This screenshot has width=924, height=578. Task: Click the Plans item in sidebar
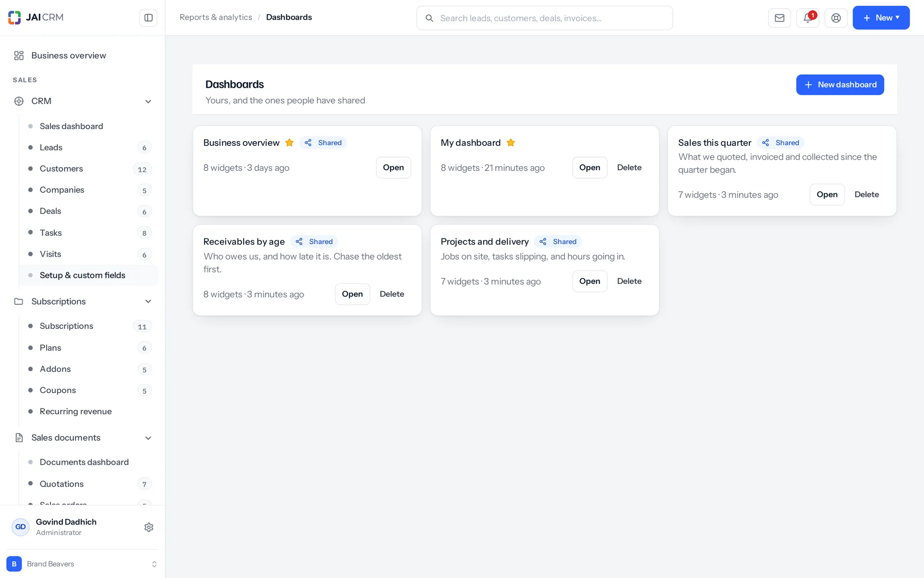pos(89,348)
